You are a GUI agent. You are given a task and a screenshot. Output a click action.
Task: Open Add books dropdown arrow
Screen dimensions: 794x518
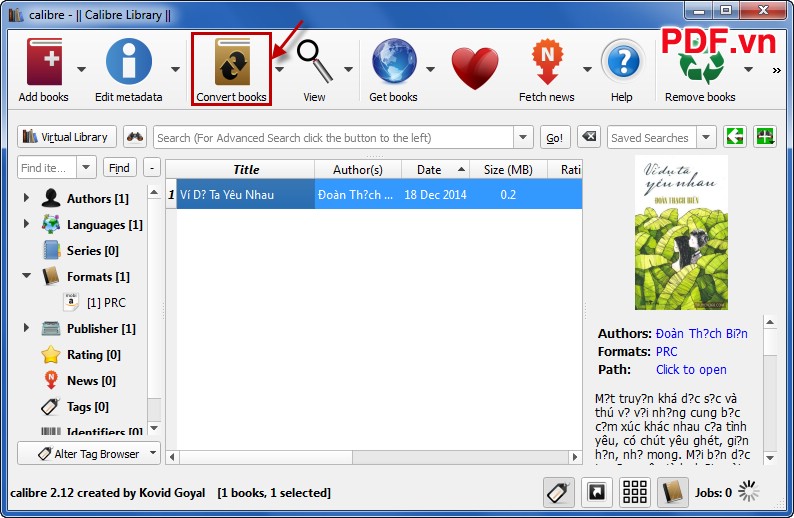click(x=81, y=69)
